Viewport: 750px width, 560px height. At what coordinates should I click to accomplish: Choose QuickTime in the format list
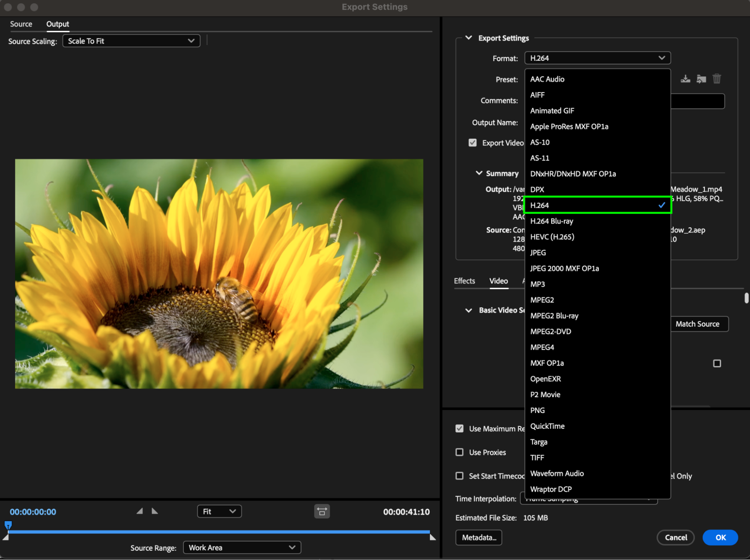coord(547,426)
